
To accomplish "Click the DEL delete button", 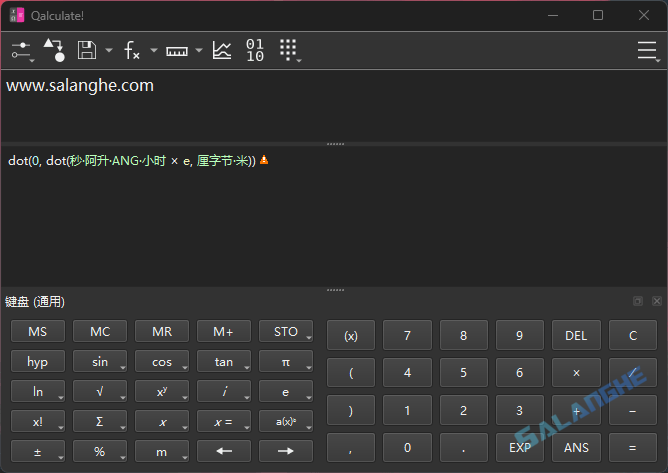I will click(x=576, y=335).
